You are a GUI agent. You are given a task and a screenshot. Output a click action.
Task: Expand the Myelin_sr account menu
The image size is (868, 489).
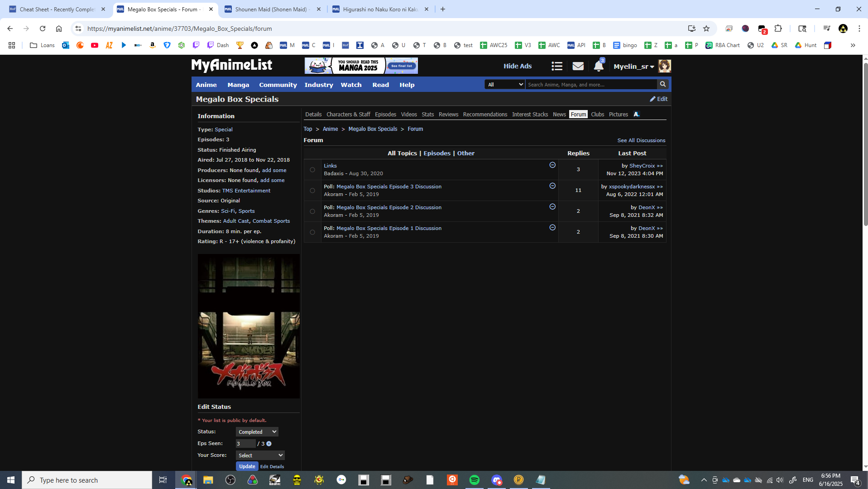click(x=634, y=67)
